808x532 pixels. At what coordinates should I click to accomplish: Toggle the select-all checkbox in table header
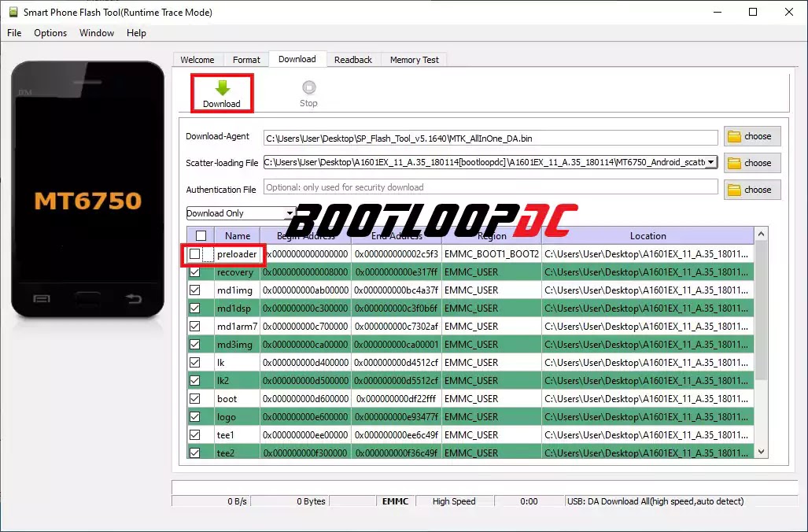pos(201,235)
